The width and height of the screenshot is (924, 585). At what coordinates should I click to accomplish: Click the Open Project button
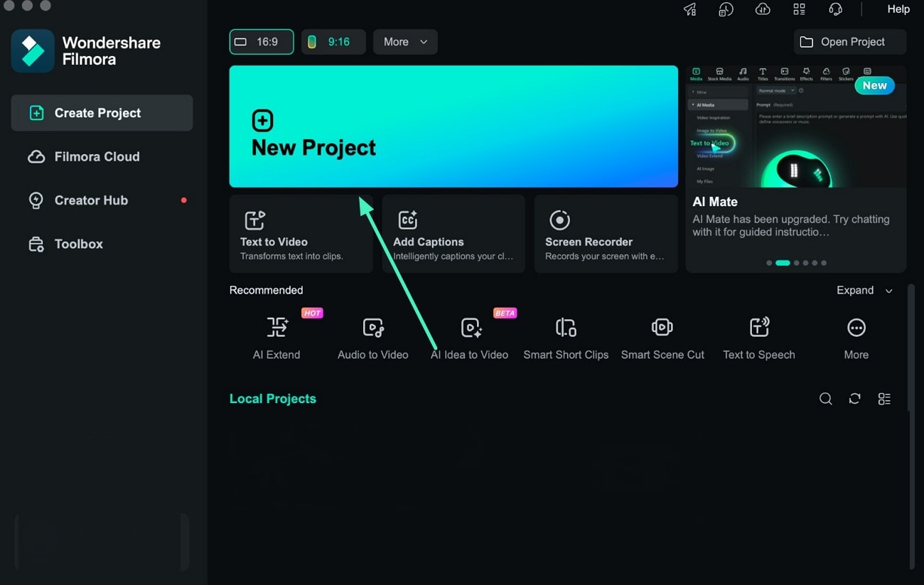[x=850, y=42]
